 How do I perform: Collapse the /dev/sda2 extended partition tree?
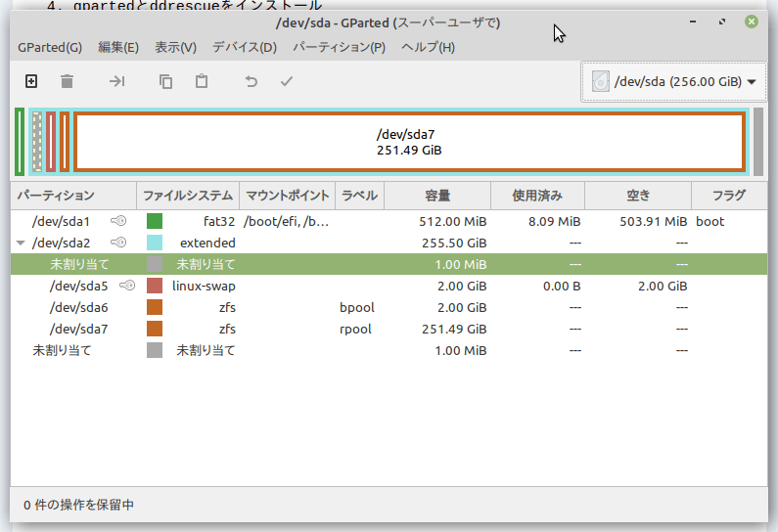click(x=21, y=243)
